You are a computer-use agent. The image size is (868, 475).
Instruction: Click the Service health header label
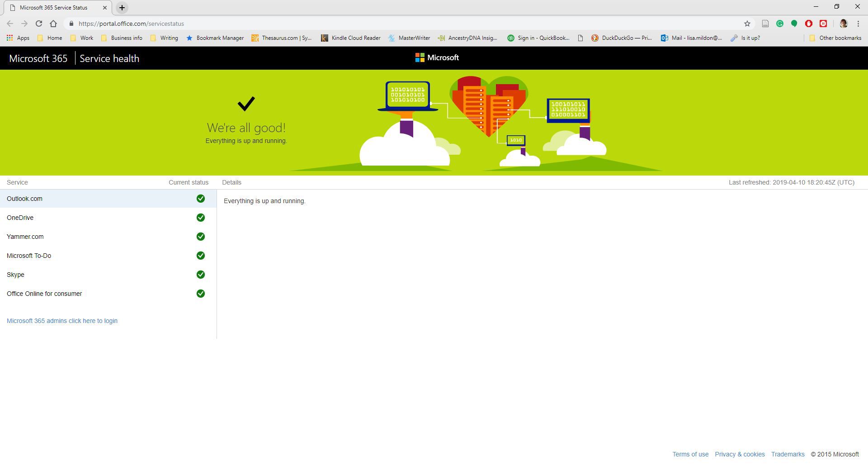(109, 58)
